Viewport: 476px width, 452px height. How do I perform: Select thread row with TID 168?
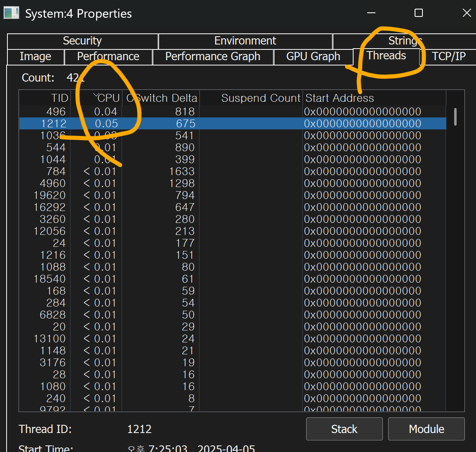click(x=232, y=291)
